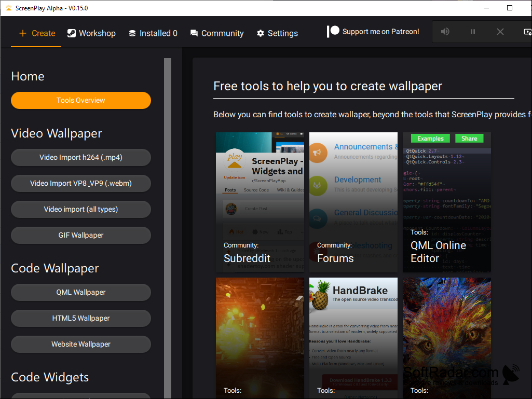Screen dimensions: 532x399
Task: Choose Video Import VP8_VP9 (.webm)
Action: coord(81,183)
